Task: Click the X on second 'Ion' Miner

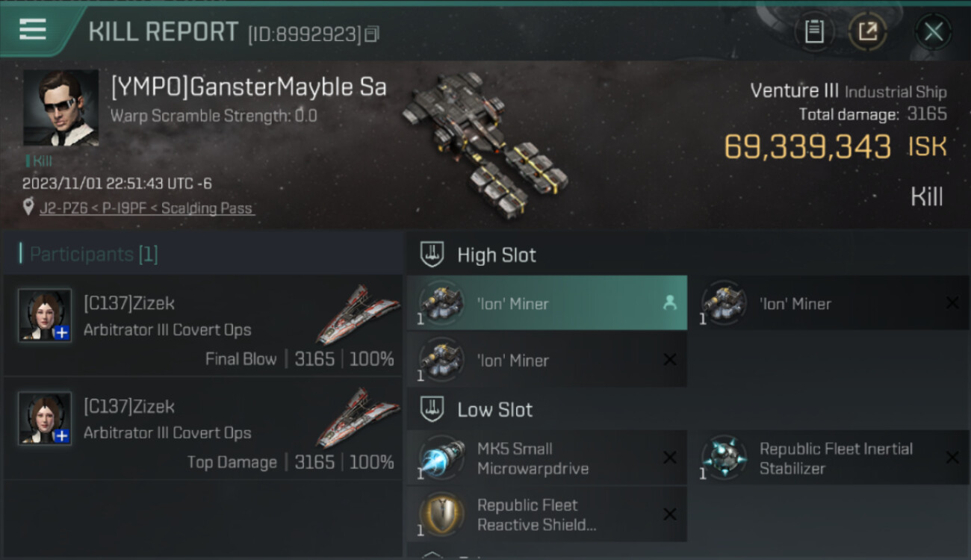Action: [x=952, y=303]
